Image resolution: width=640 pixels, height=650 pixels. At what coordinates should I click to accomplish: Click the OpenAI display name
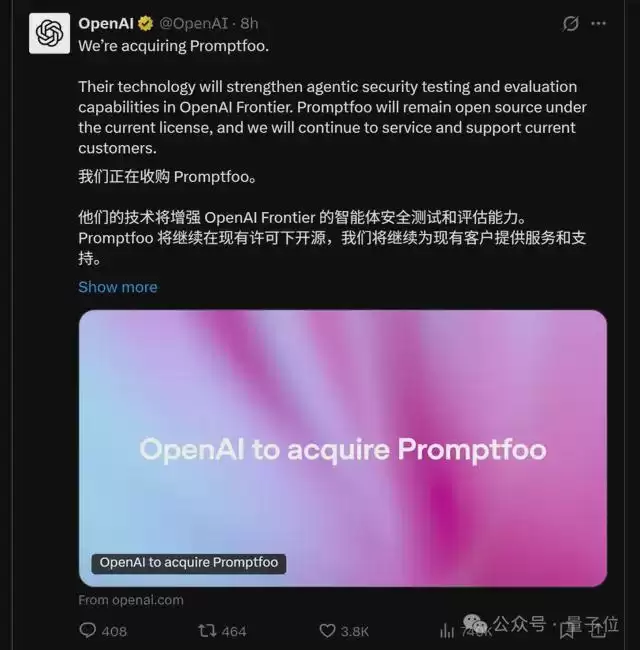pyautogui.click(x=106, y=24)
